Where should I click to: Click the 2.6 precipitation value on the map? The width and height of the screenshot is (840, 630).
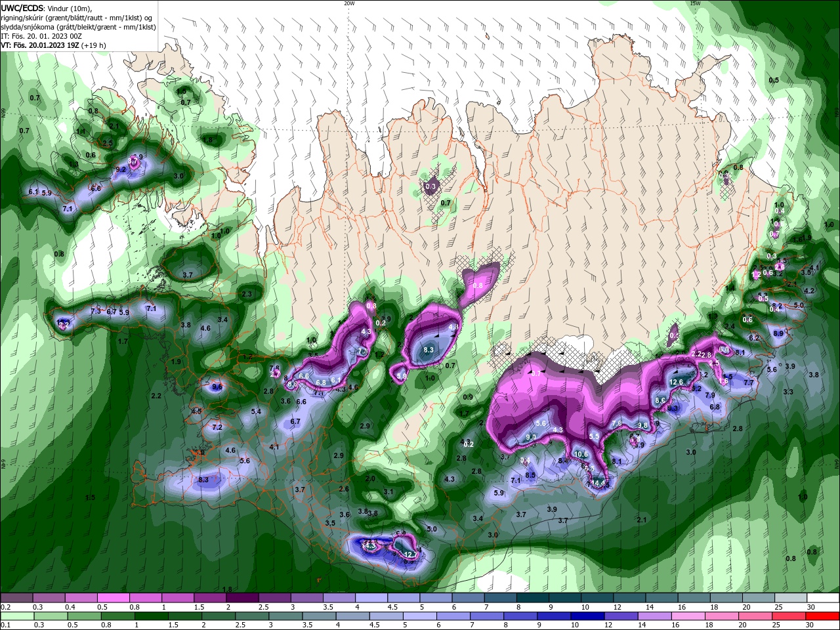click(x=344, y=489)
